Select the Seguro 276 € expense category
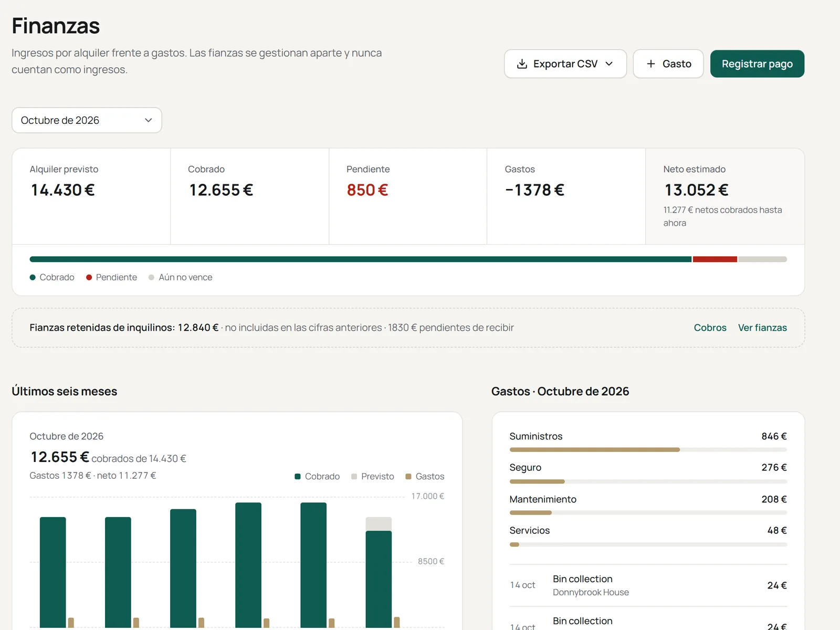The height and width of the screenshot is (630, 840). tap(648, 474)
